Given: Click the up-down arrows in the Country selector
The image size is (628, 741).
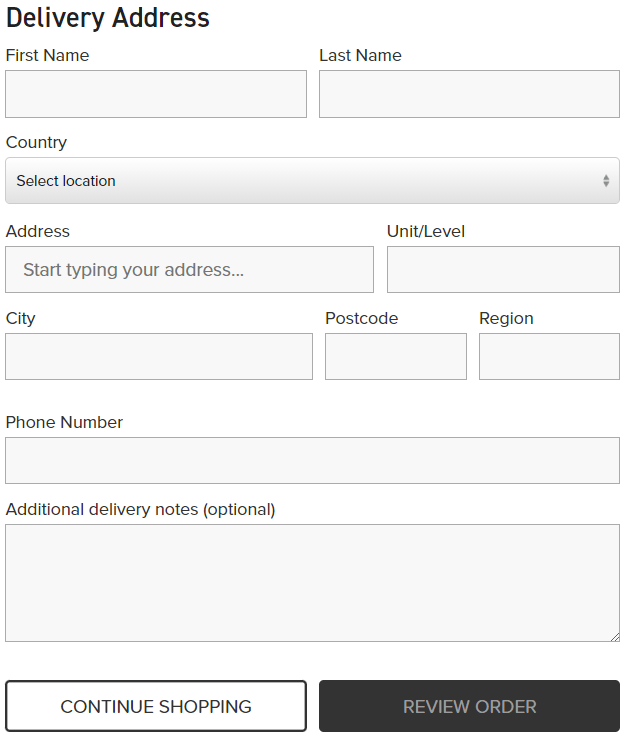Looking at the screenshot, I should (606, 181).
